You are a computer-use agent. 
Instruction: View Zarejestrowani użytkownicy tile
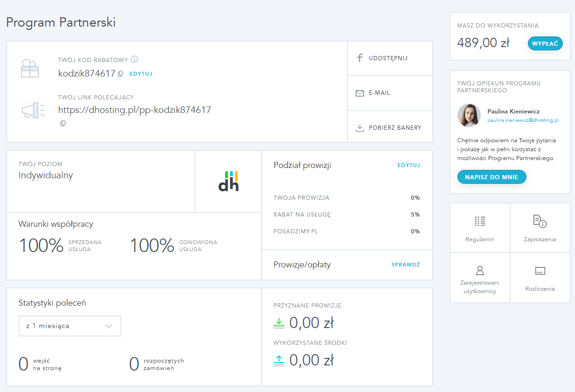pos(480,278)
